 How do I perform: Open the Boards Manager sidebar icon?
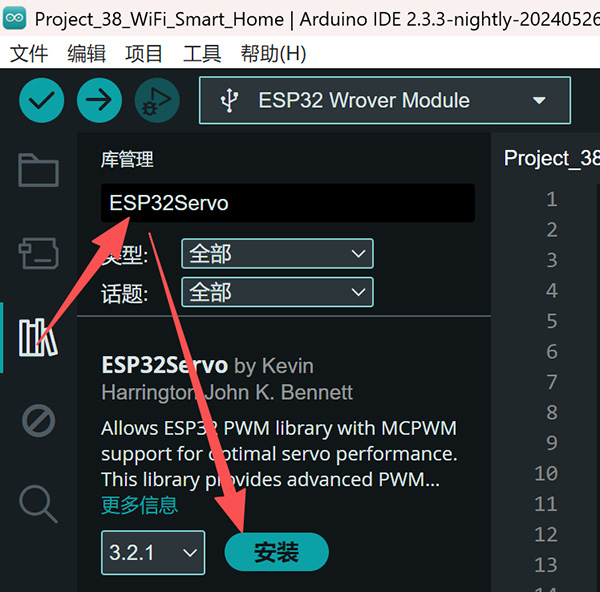coord(38,253)
